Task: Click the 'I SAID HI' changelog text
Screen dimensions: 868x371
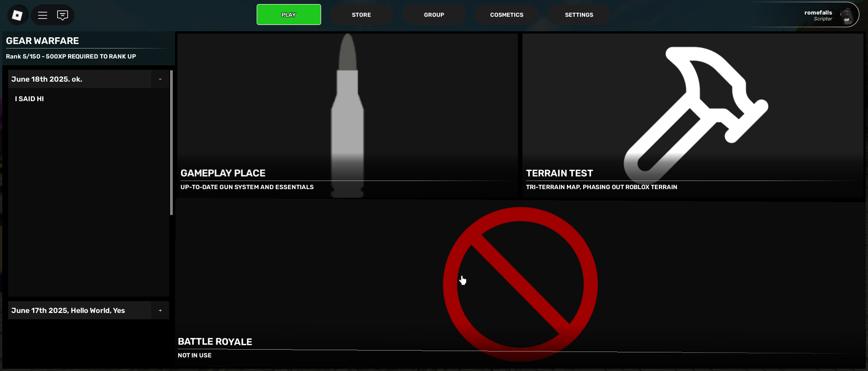Action: (29, 99)
